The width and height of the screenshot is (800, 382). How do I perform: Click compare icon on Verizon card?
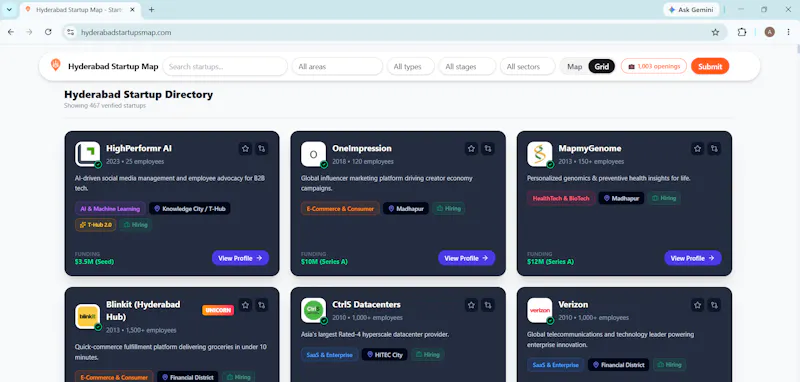[714, 305]
